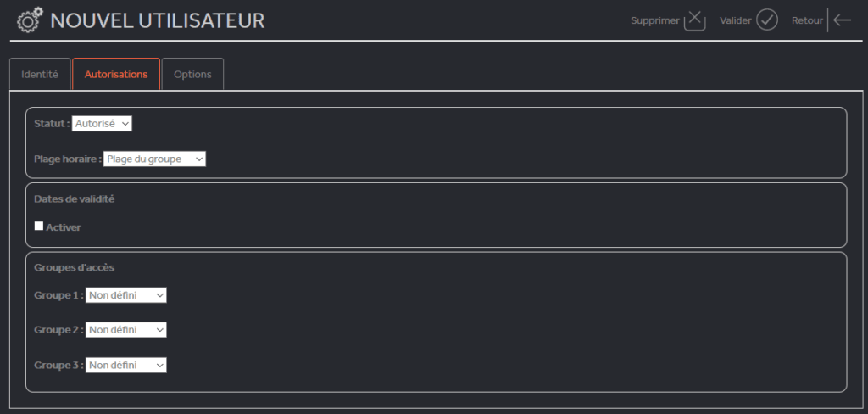Click the gear settings icon beside the title
This screenshot has width=868, height=414.
point(30,20)
